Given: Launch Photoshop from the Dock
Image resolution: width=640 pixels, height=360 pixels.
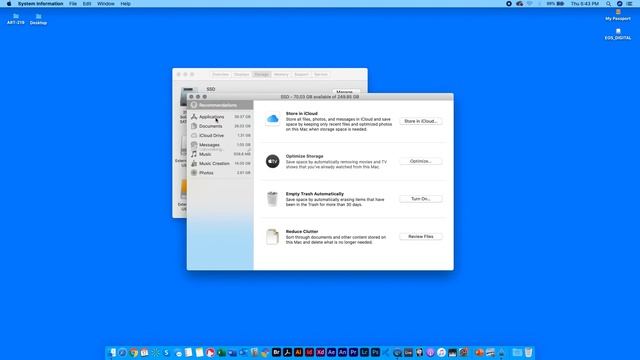Looking at the screenshot, I should 376,352.
